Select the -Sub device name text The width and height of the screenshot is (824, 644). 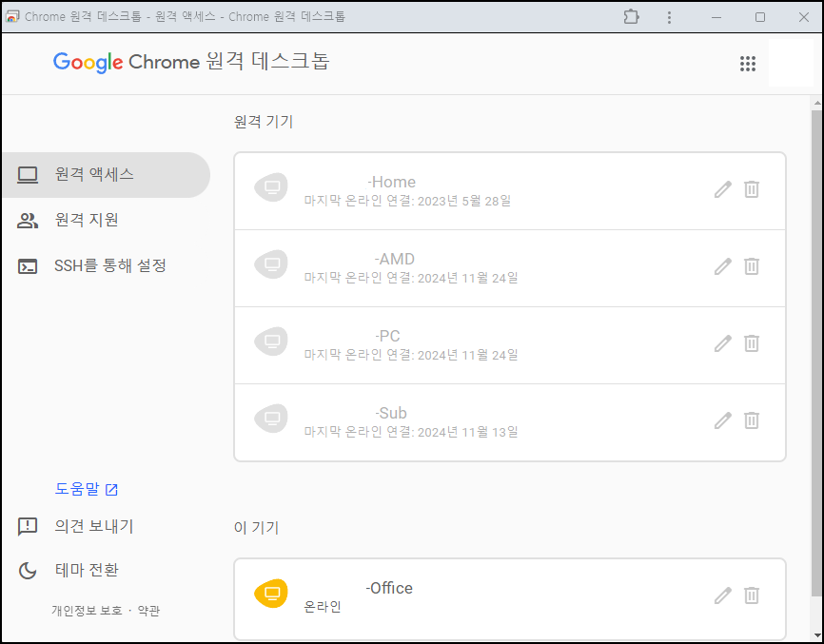(391, 414)
